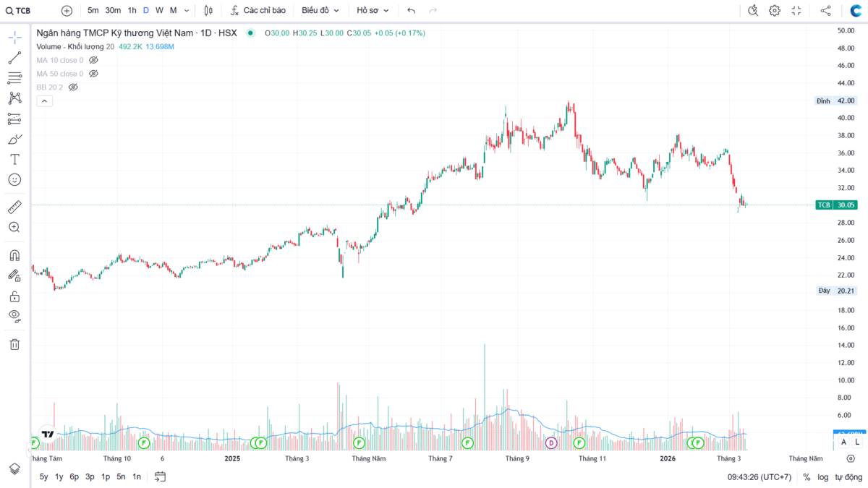868x488 pixels.
Task: Activate the zoom in tool
Action: [14, 227]
